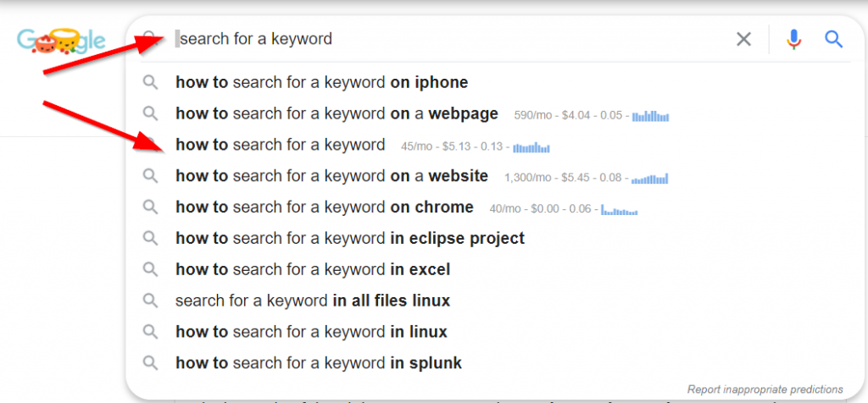868x403 pixels.
Task: Click magnifier icon beside "in splunk" suggestion
Action: pyautogui.click(x=150, y=363)
